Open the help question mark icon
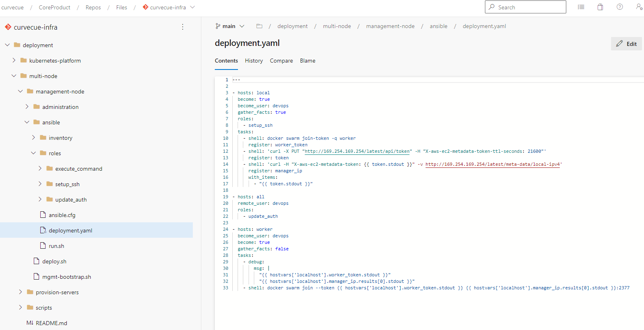The height and width of the screenshot is (330, 644). click(x=620, y=7)
